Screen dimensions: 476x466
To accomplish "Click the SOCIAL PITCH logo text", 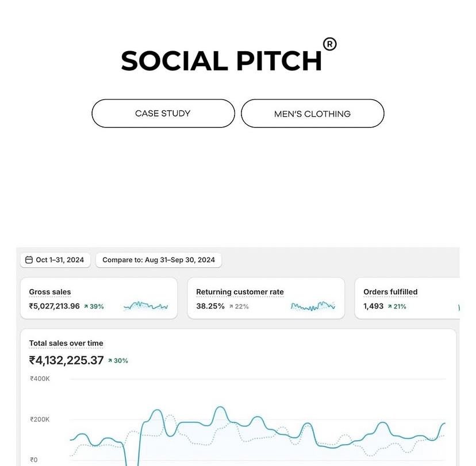I will click(x=221, y=61).
